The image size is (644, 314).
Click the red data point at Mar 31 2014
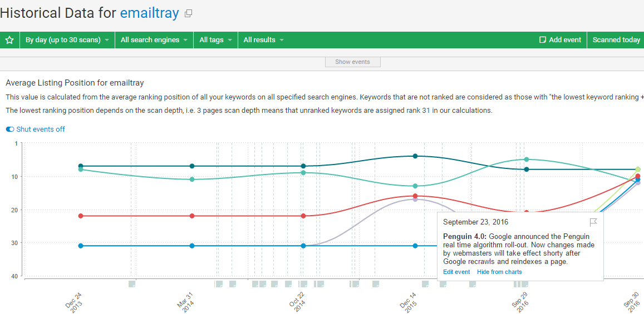(x=192, y=216)
